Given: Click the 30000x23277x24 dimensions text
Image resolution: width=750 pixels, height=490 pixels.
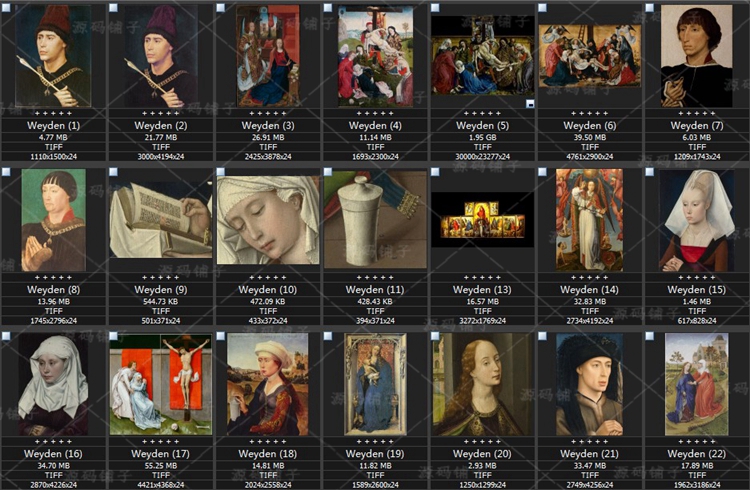Looking at the screenshot, I should click(x=483, y=156).
